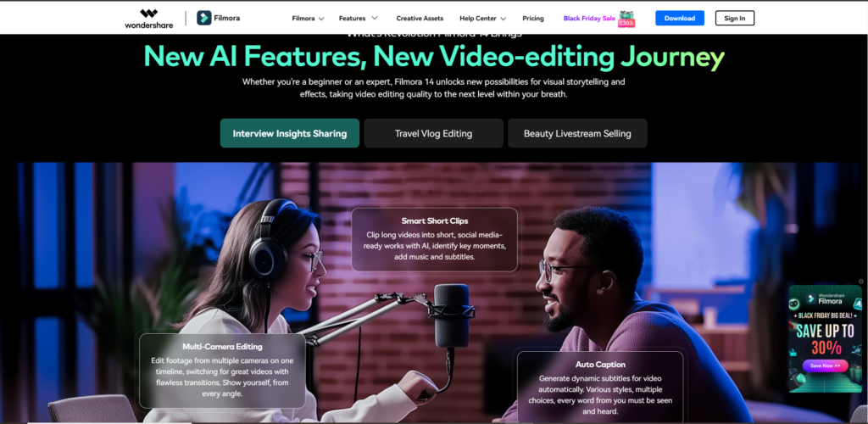This screenshot has width=868, height=424.
Task: Click the 'Whether you're a beginner' paragraph
Action: click(x=433, y=88)
